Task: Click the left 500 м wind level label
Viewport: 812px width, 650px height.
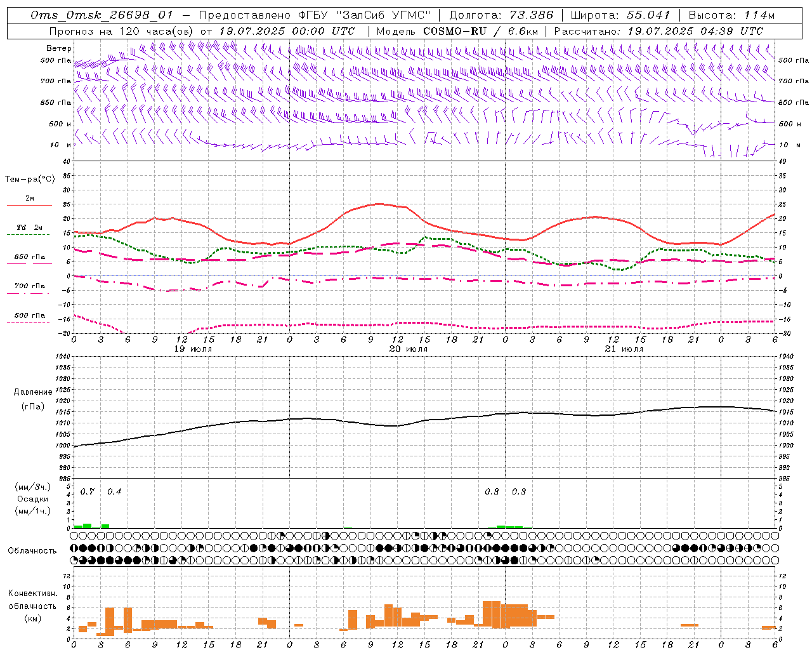Action: pyautogui.click(x=60, y=124)
